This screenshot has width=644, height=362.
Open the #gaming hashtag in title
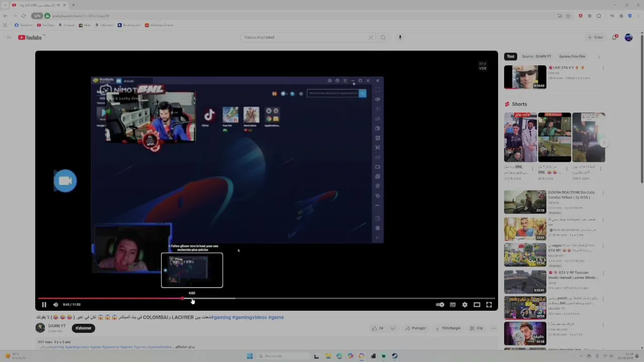(x=220, y=317)
